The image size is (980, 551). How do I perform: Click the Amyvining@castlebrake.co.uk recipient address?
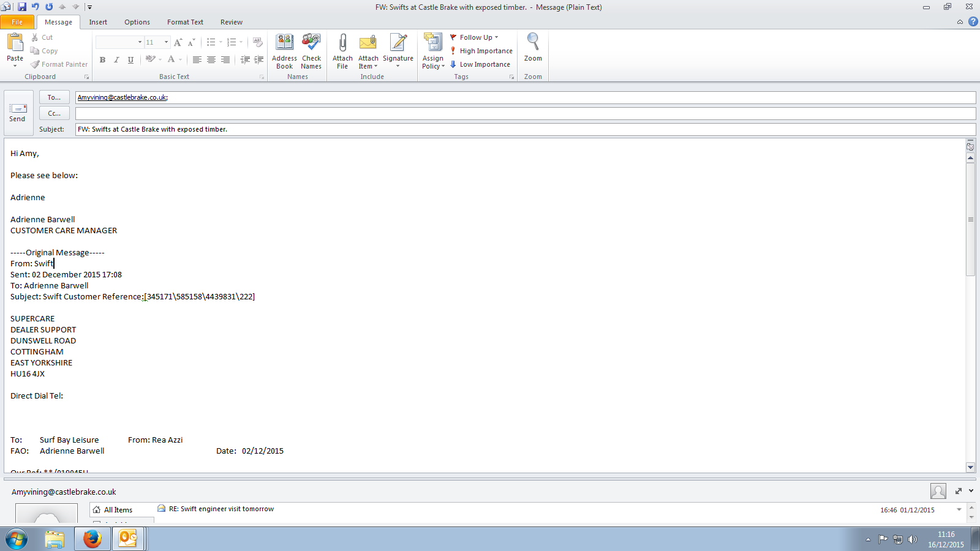[x=123, y=97]
